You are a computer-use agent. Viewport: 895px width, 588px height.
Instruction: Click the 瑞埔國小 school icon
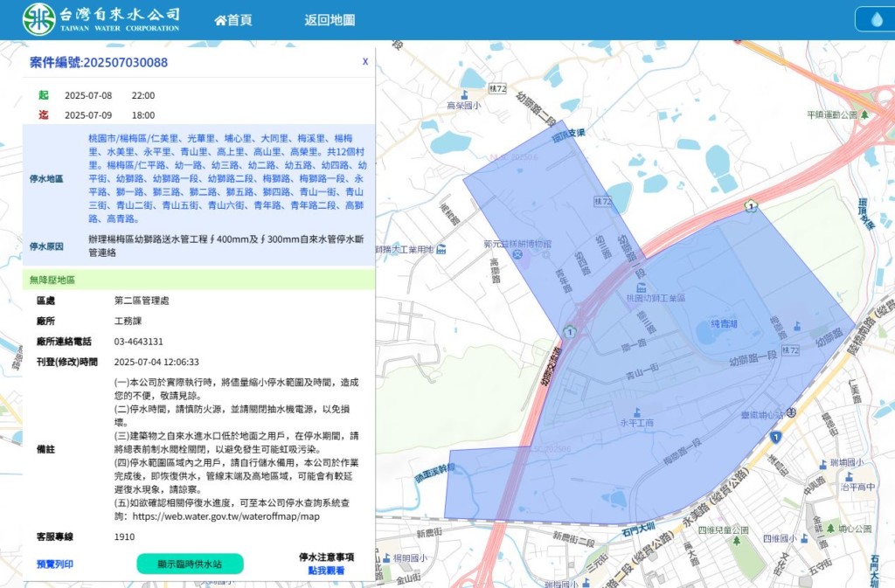coord(821,463)
